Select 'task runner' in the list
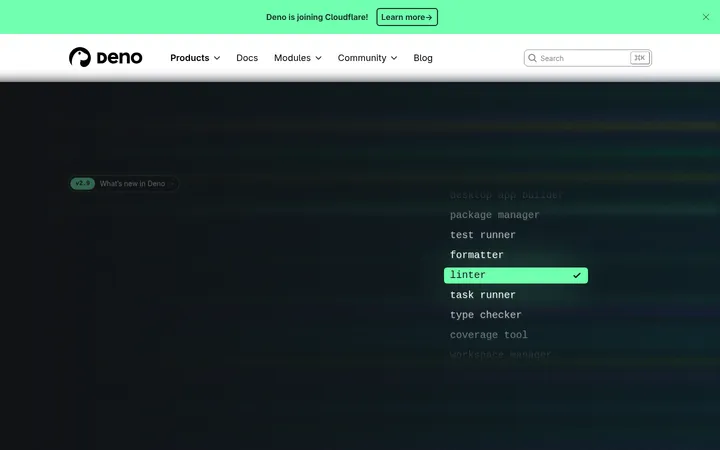The width and height of the screenshot is (720, 450). [x=483, y=295]
